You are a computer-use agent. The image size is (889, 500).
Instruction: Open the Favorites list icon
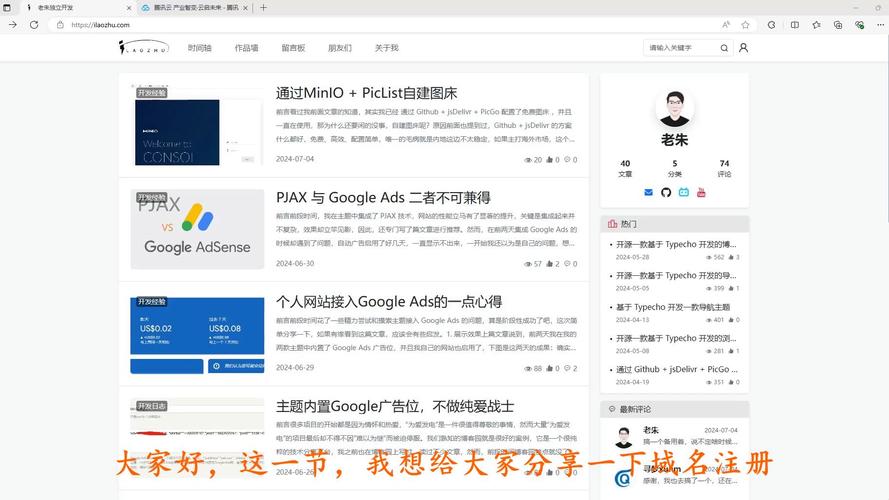pyautogui.click(x=816, y=25)
